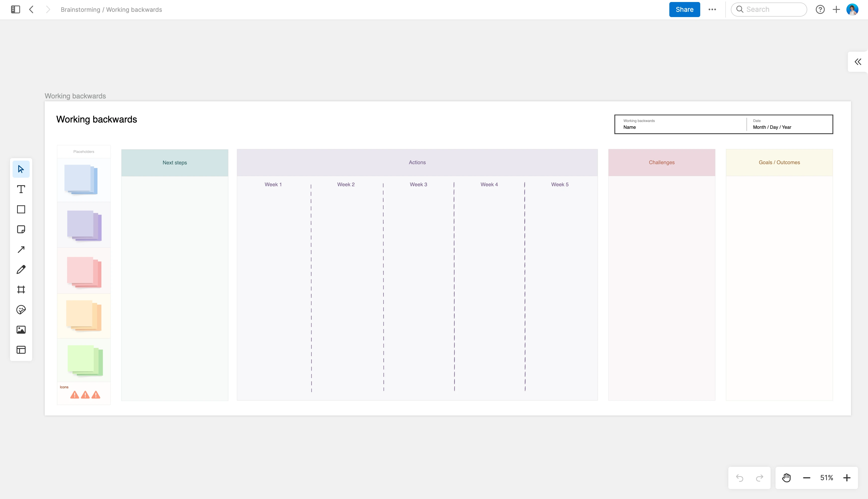
Task: Open the more options menu
Action: (x=712, y=10)
